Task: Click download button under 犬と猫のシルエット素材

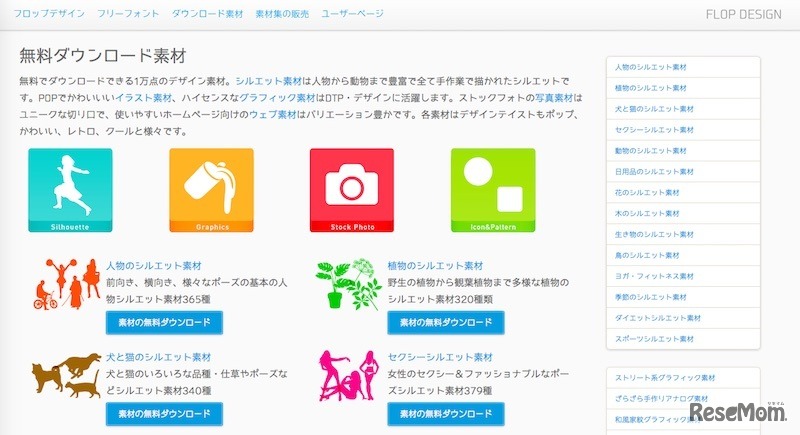Action: (164, 414)
